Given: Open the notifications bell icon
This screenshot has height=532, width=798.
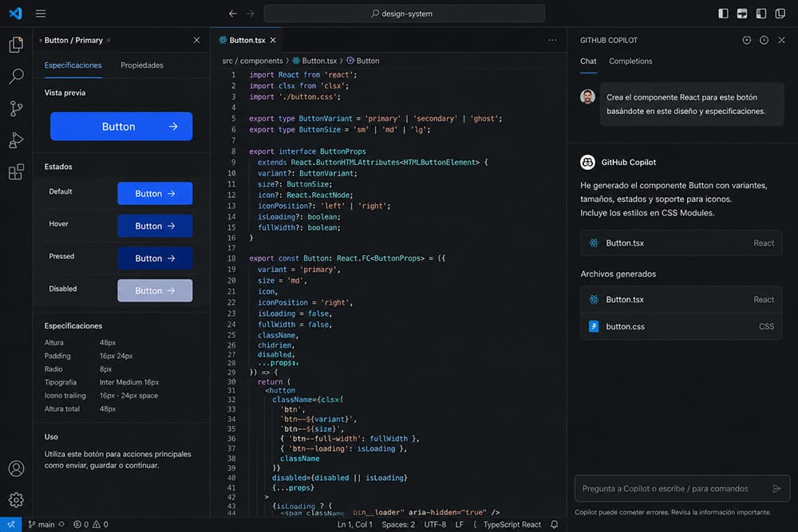Looking at the screenshot, I should 555,524.
